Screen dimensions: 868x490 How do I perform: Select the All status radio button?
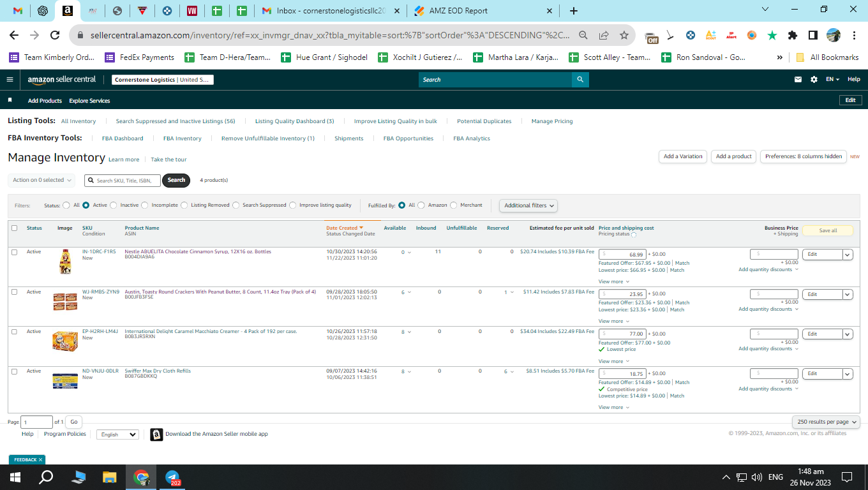pos(66,205)
